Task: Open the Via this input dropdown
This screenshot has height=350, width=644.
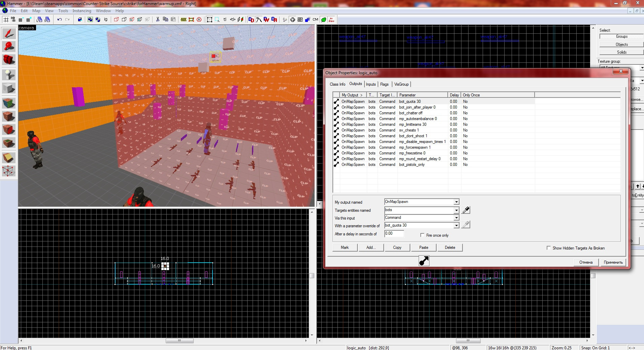Action: [x=456, y=218]
